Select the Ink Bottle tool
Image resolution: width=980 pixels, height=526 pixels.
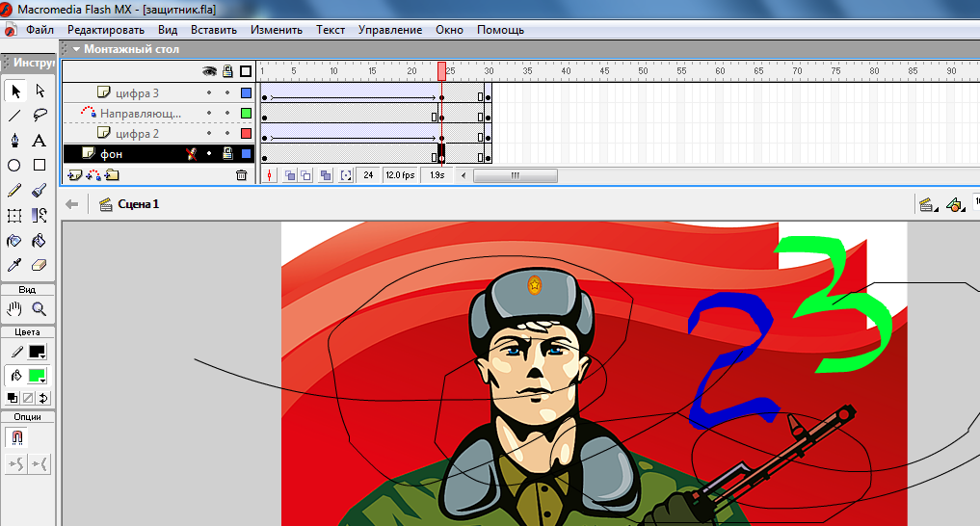coord(15,241)
